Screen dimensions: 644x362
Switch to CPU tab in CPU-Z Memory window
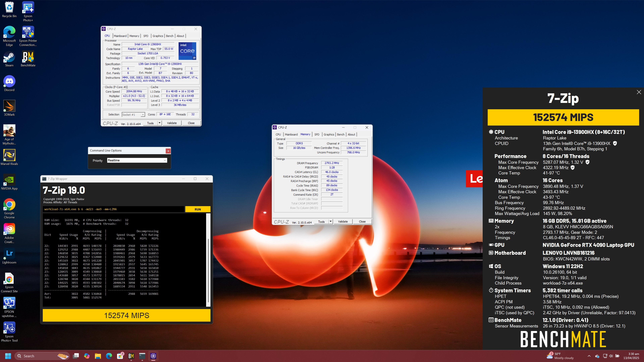click(x=278, y=134)
